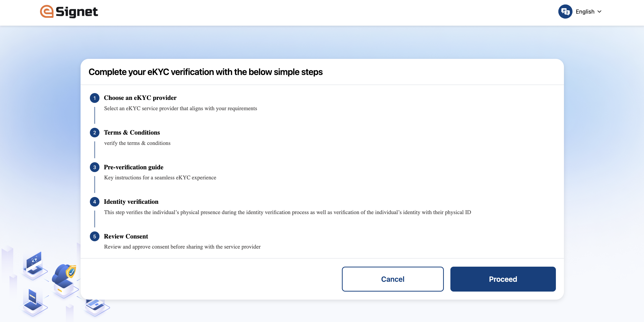Select the "Choose an eKYC provider" step title
644x322 pixels.
[140, 98]
